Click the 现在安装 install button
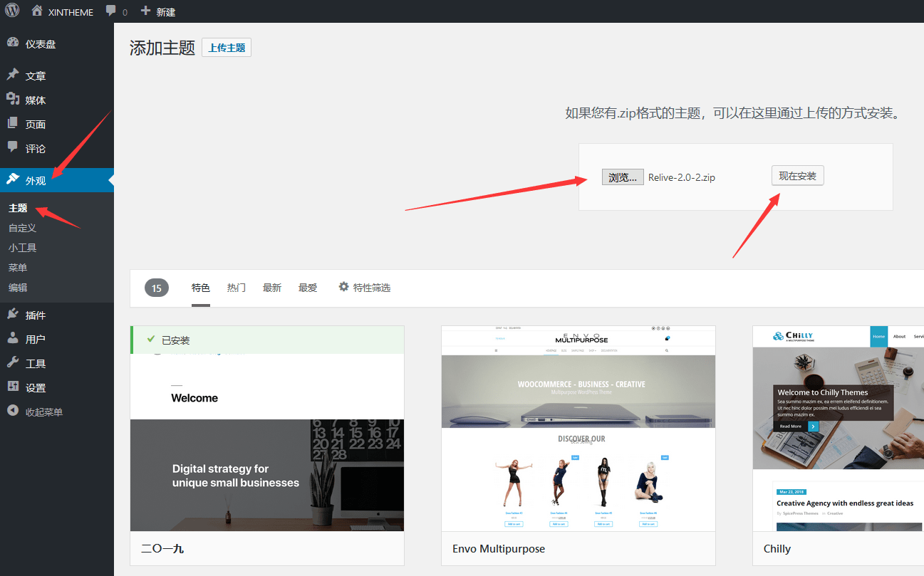The image size is (924, 576). coord(797,176)
